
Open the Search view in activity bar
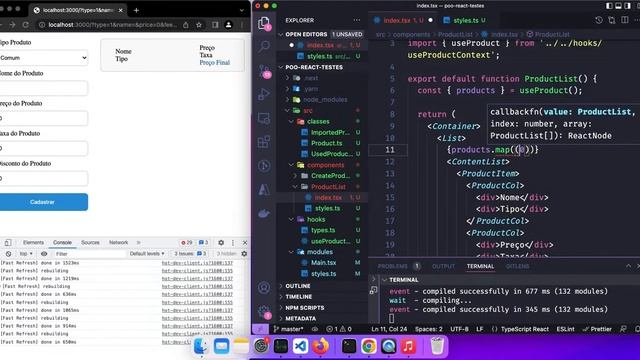click(264, 46)
